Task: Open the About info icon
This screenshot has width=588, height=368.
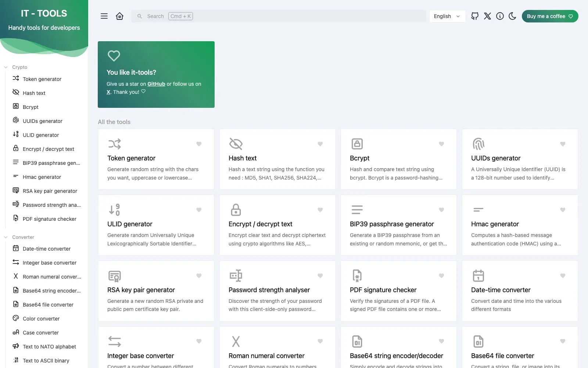Action: pyautogui.click(x=500, y=16)
